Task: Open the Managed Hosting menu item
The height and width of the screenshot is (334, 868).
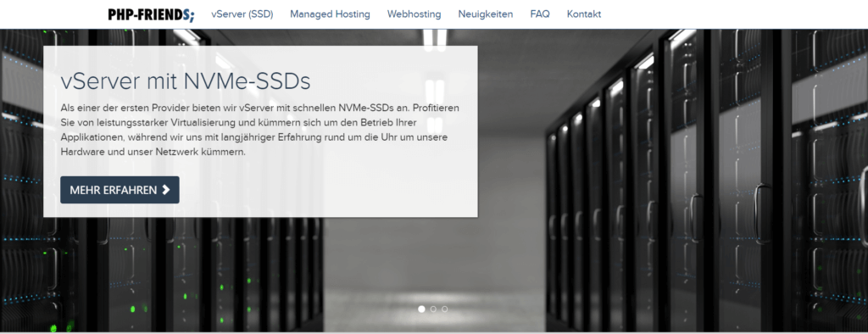Action: [x=330, y=14]
